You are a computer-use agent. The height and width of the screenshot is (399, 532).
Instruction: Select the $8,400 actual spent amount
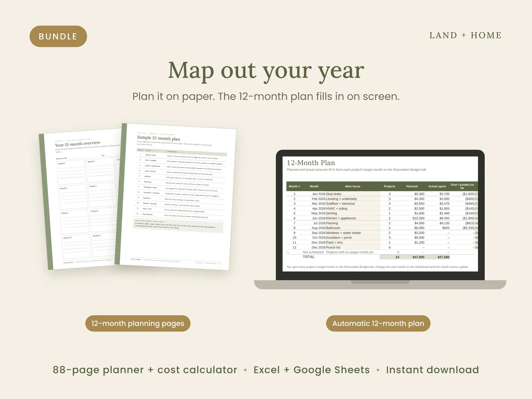444,218
